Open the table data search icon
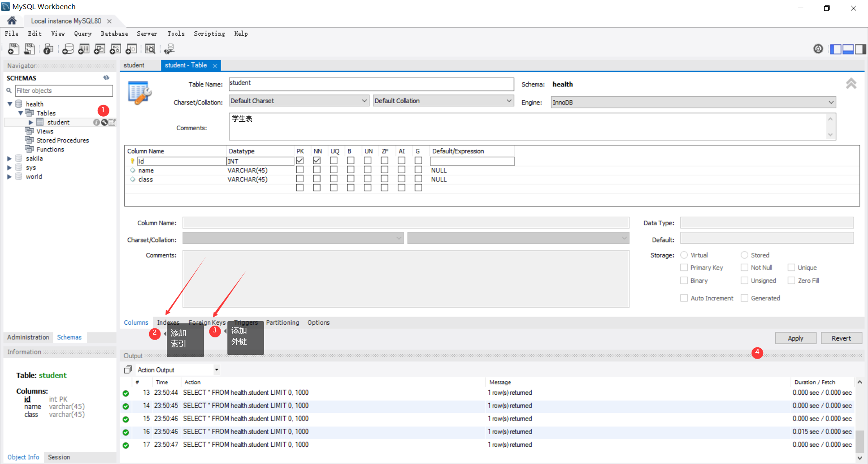 (x=150, y=49)
